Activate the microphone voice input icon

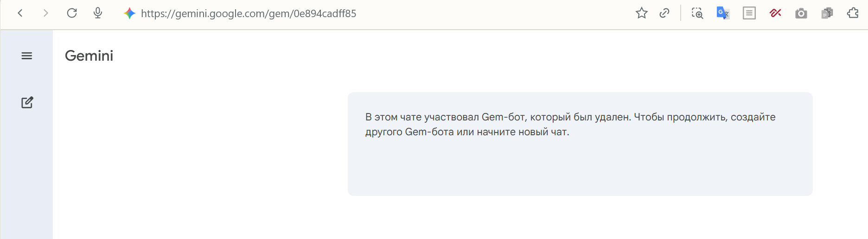pos(98,13)
